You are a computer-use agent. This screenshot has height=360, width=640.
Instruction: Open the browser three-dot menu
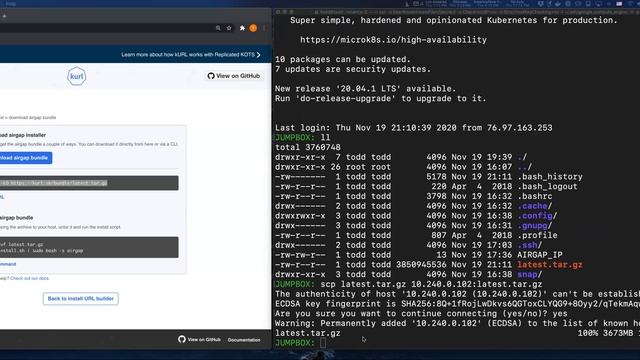(x=264, y=28)
